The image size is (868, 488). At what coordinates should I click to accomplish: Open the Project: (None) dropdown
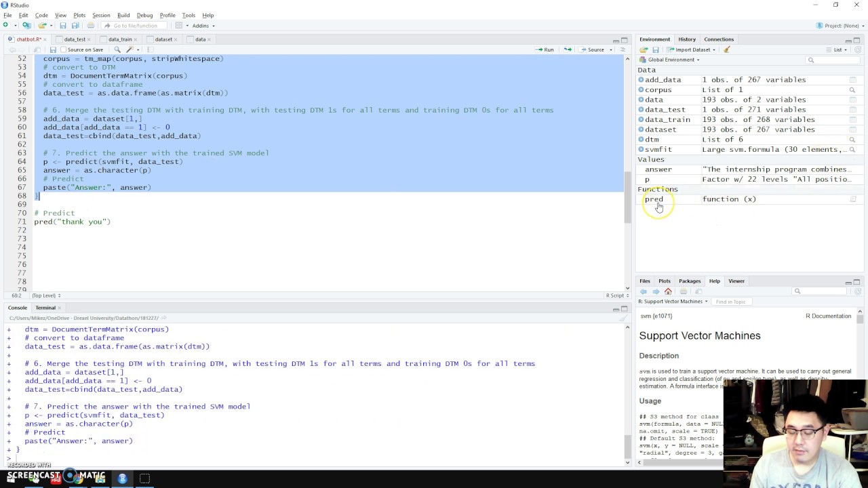point(840,26)
